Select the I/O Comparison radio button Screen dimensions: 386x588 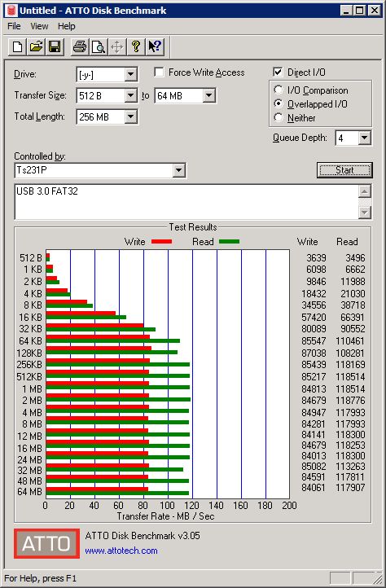[x=279, y=90]
